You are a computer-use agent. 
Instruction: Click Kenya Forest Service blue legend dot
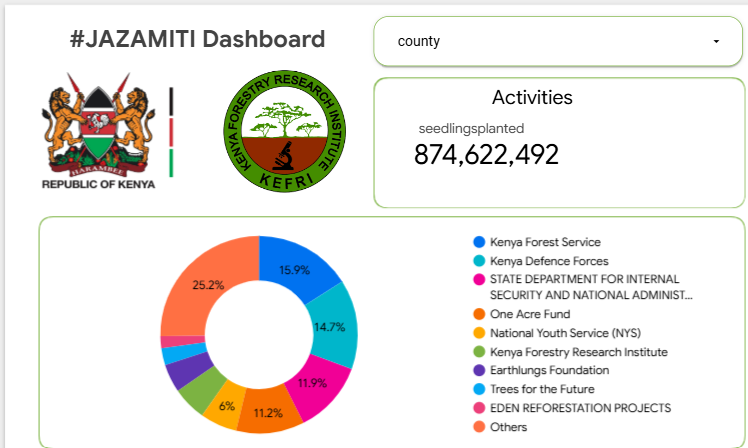point(479,242)
